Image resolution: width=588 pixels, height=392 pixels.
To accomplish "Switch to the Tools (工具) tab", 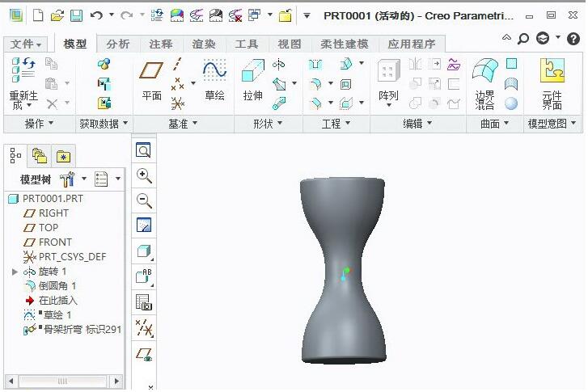I will pyautogui.click(x=247, y=44).
